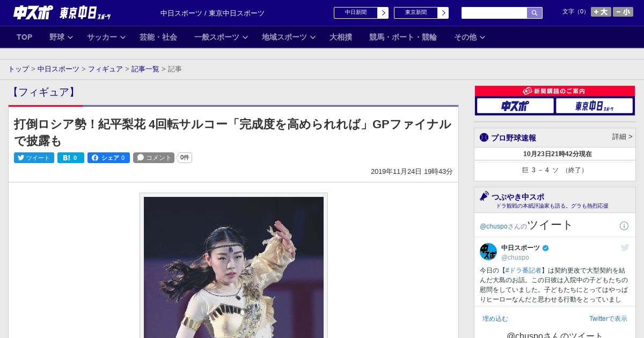Go to TOP in navigation bar
The height and width of the screenshot is (338, 644).
click(25, 37)
